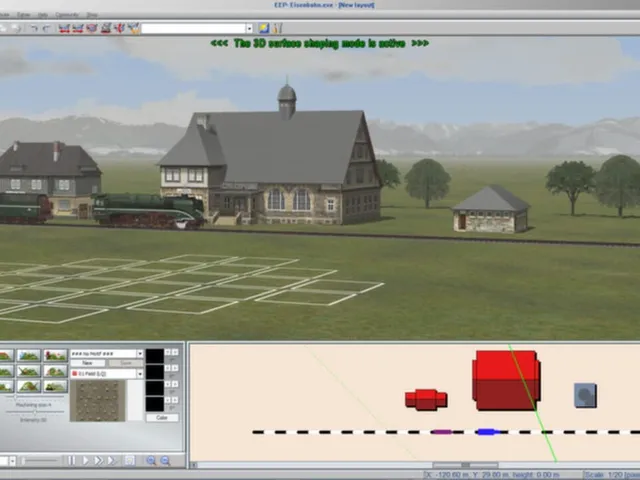Viewport: 640px width, 480px height.
Task: Click the play button in the bottom bar
Action: point(85,460)
